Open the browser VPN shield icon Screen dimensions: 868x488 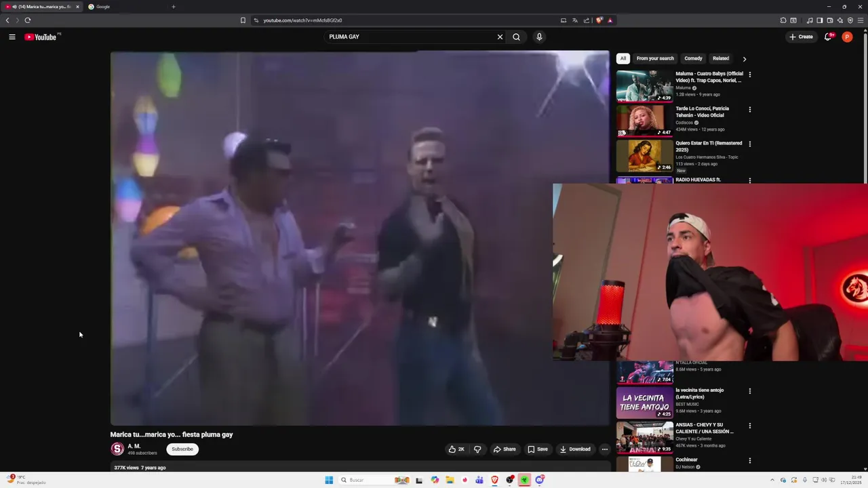850,20
